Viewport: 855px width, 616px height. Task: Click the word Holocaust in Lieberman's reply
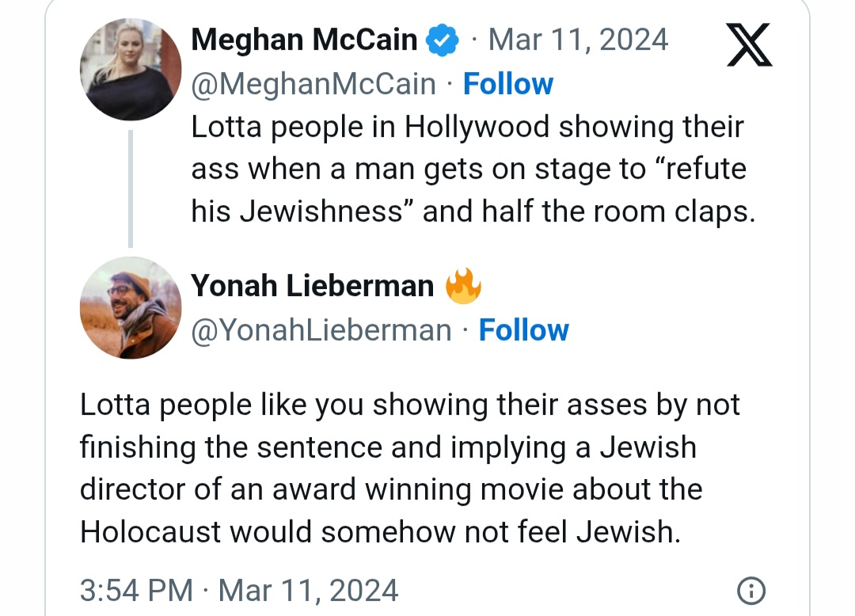150,531
